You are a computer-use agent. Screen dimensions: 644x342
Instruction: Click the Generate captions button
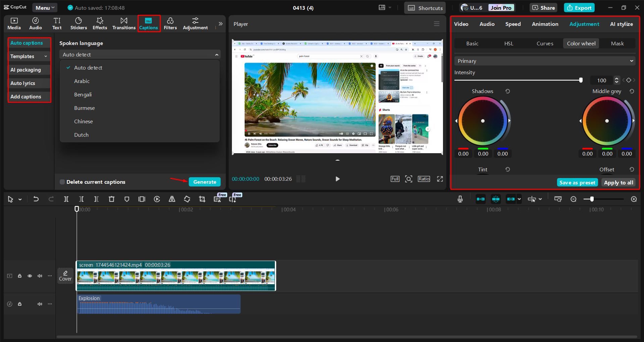[x=204, y=182]
